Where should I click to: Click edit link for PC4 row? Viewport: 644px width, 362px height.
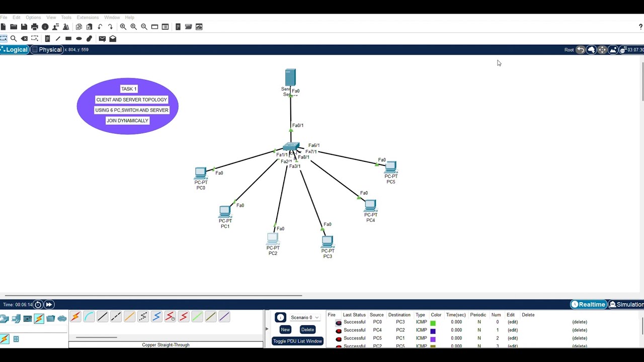click(512, 330)
